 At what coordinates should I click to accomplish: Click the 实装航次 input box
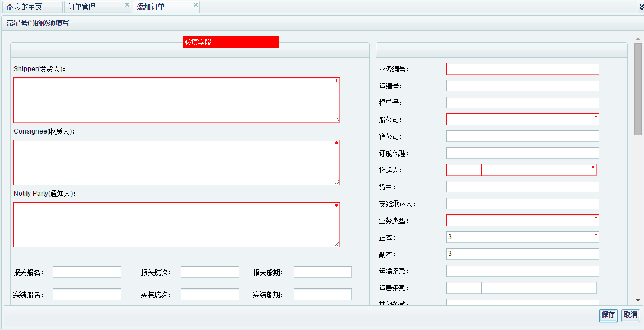point(209,294)
